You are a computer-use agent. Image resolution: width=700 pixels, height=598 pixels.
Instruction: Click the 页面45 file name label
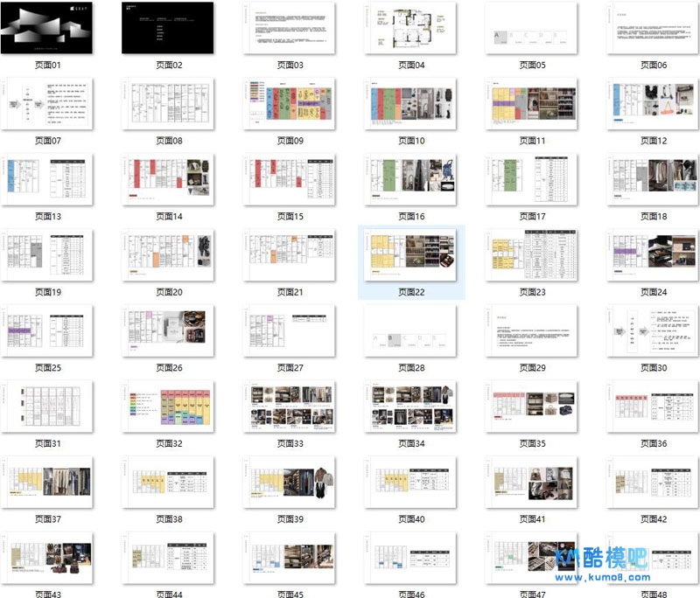(x=290, y=594)
